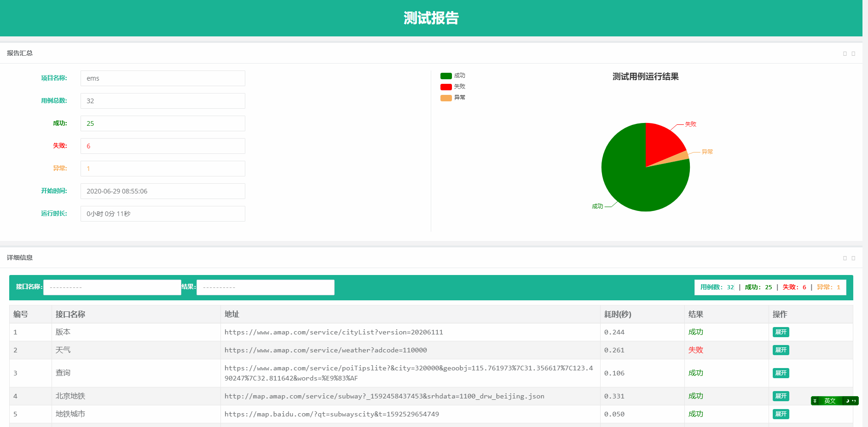
Task: Click the 0.331 duration cell
Action: click(642, 396)
